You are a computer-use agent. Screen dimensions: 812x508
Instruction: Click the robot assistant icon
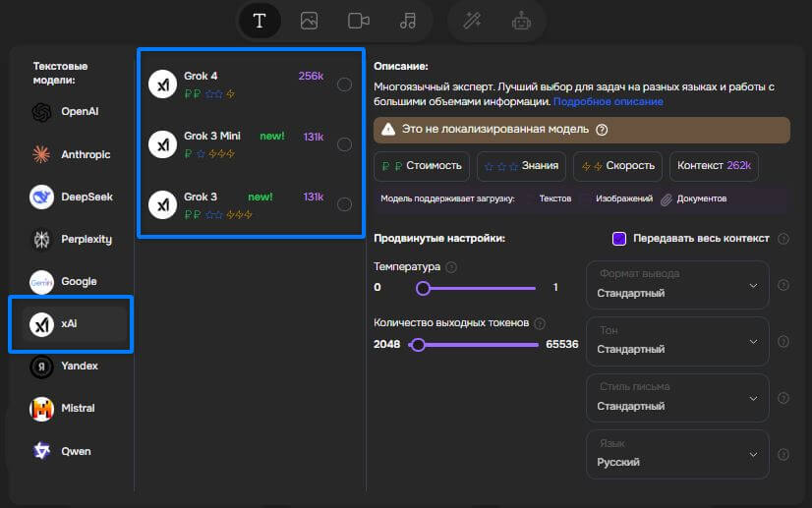520,21
